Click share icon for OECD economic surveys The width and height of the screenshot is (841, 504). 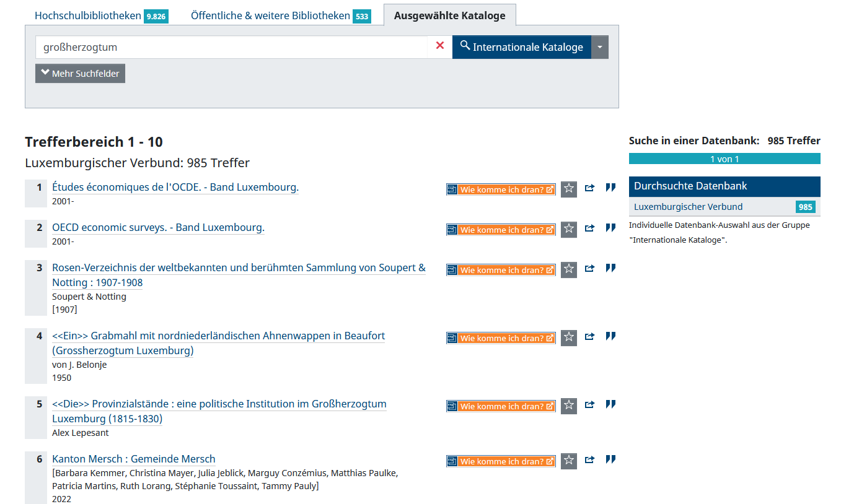tap(589, 228)
